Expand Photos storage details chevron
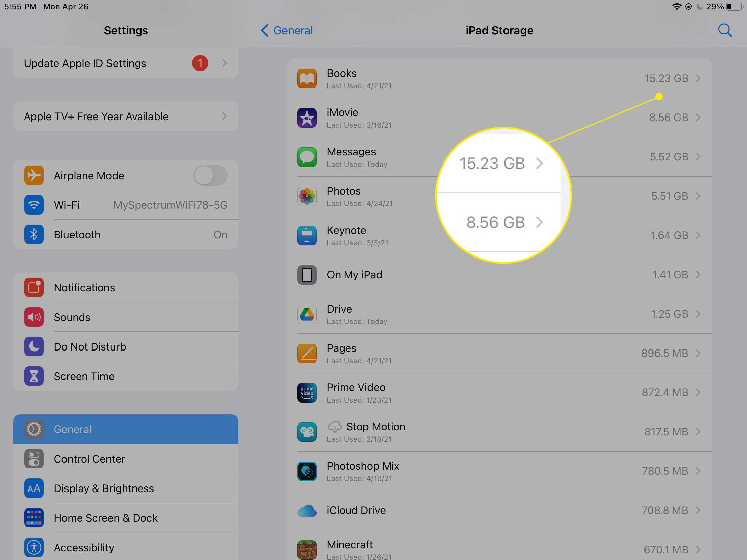Screen dimensions: 747x560 pyautogui.click(x=698, y=196)
